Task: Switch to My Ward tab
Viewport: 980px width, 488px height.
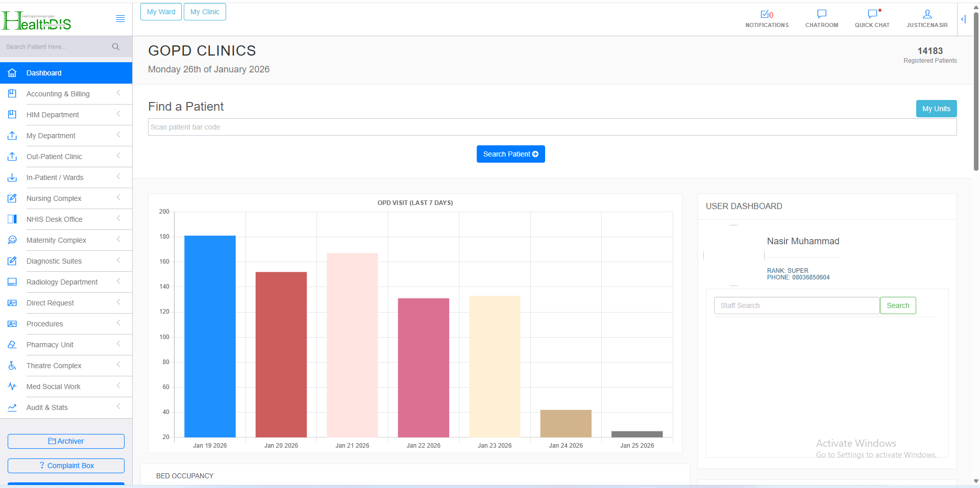Action: (161, 12)
